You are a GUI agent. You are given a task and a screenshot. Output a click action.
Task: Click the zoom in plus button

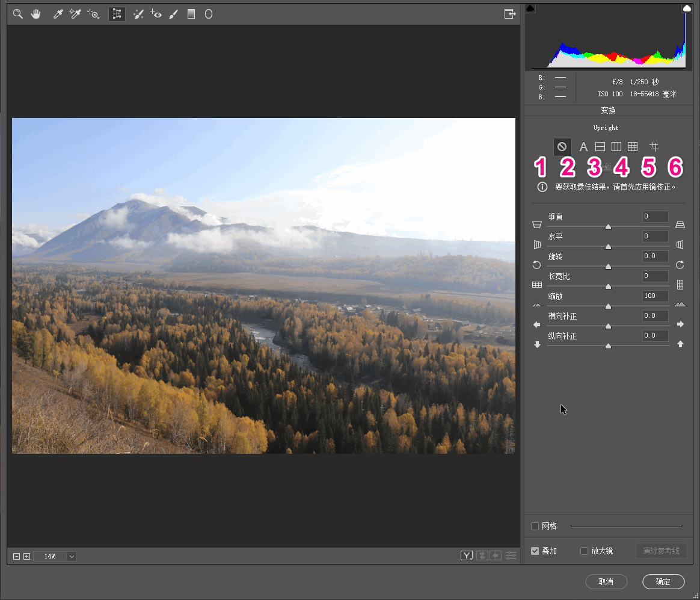pyautogui.click(x=27, y=556)
